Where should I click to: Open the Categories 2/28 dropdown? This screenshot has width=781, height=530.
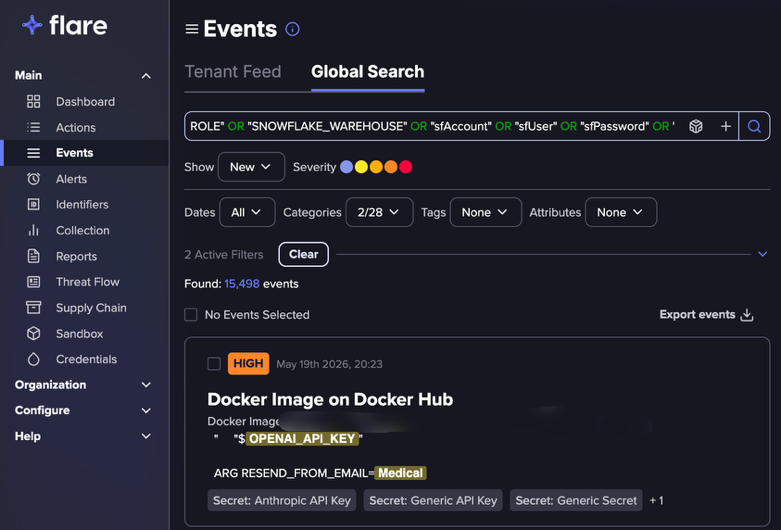coord(379,212)
